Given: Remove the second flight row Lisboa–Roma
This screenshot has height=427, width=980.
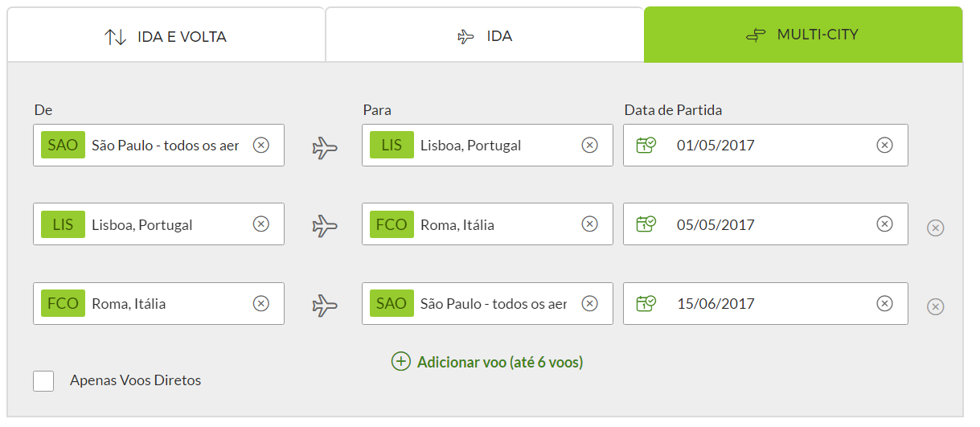Looking at the screenshot, I should [x=935, y=228].
